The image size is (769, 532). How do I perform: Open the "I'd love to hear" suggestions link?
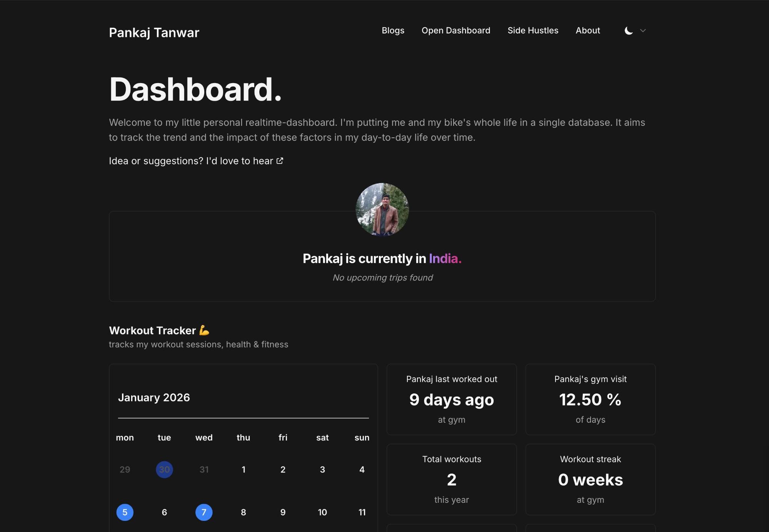(240, 161)
